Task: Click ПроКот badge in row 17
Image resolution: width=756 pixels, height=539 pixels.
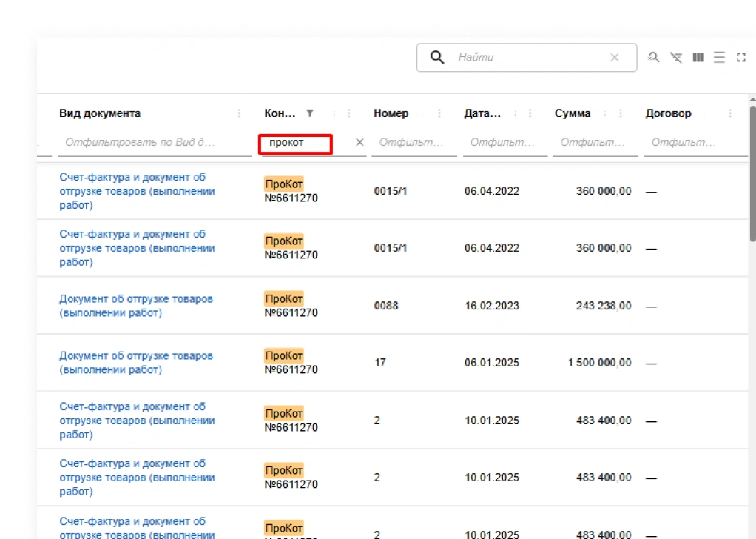Action: [284, 355]
